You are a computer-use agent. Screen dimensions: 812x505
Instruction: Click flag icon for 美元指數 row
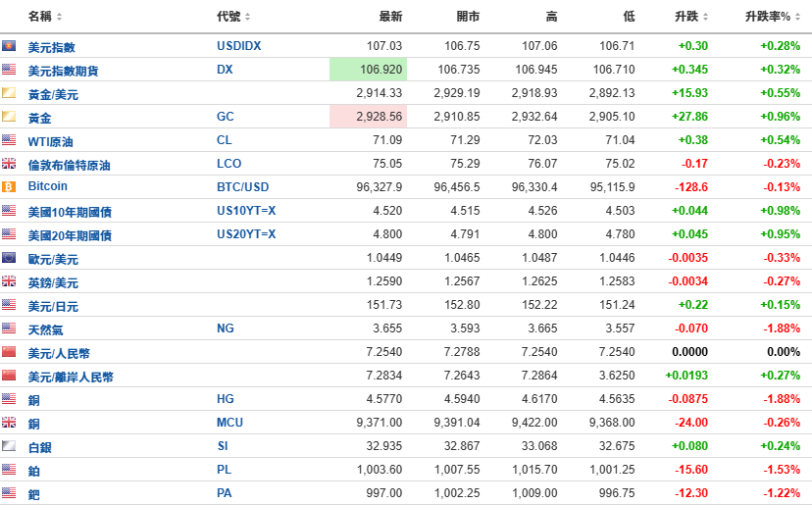(x=9, y=45)
